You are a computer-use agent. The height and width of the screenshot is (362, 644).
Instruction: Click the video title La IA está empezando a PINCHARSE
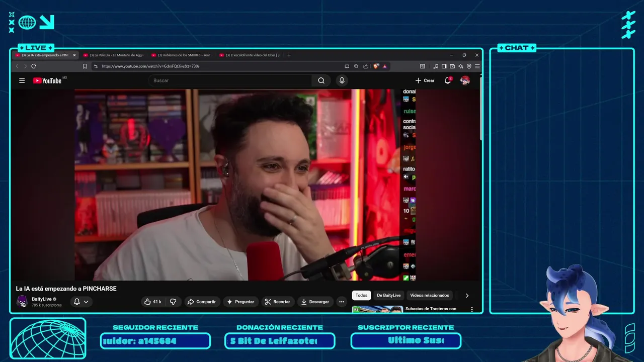(x=66, y=289)
